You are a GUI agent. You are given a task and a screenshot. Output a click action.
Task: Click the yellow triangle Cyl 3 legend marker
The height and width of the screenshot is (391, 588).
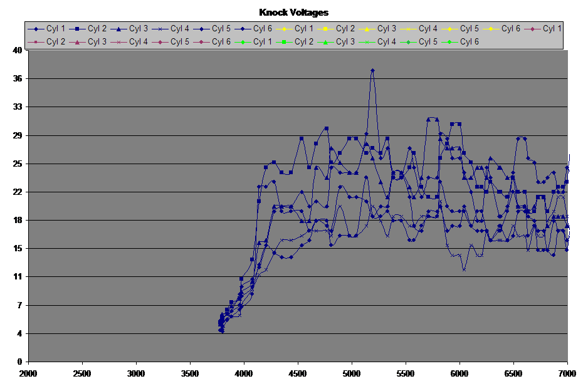[x=367, y=29]
